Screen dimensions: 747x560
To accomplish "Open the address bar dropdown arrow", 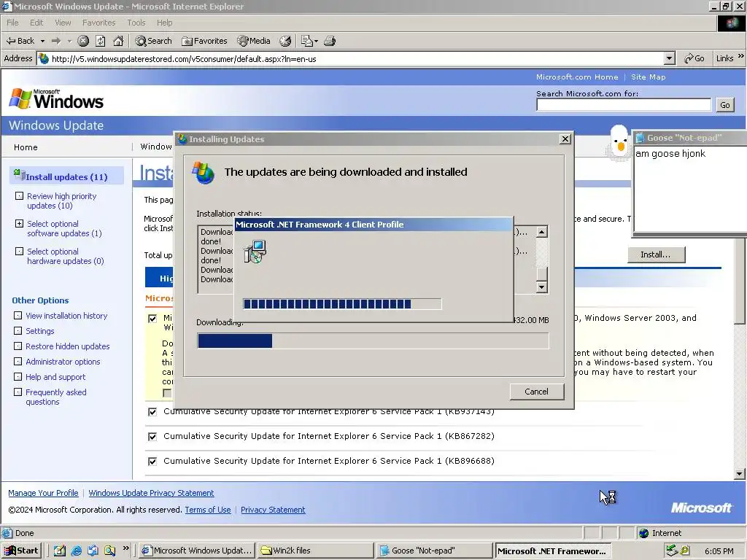I will pos(670,58).
